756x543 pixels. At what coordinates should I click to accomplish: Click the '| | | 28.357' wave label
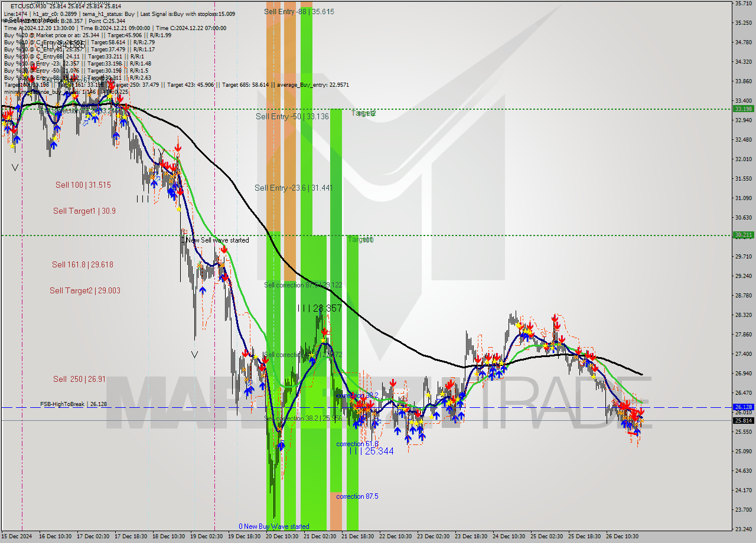[320, 308]
